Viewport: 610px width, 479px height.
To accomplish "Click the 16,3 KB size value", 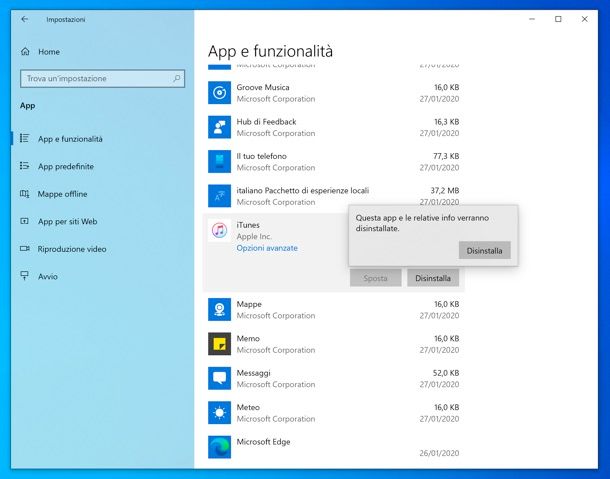I will point(447,122).
